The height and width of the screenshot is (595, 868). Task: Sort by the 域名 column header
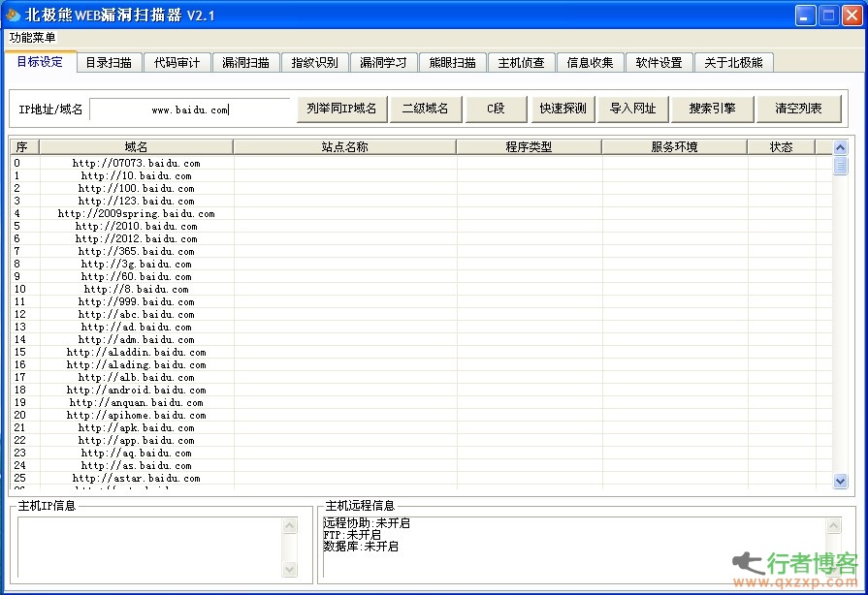136,146
